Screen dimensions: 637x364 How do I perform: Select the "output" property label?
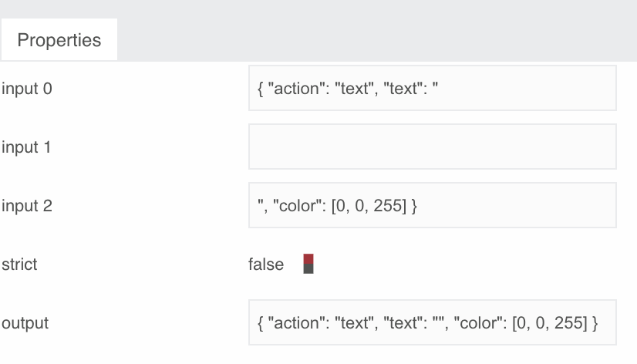click(x=25, y=323)
